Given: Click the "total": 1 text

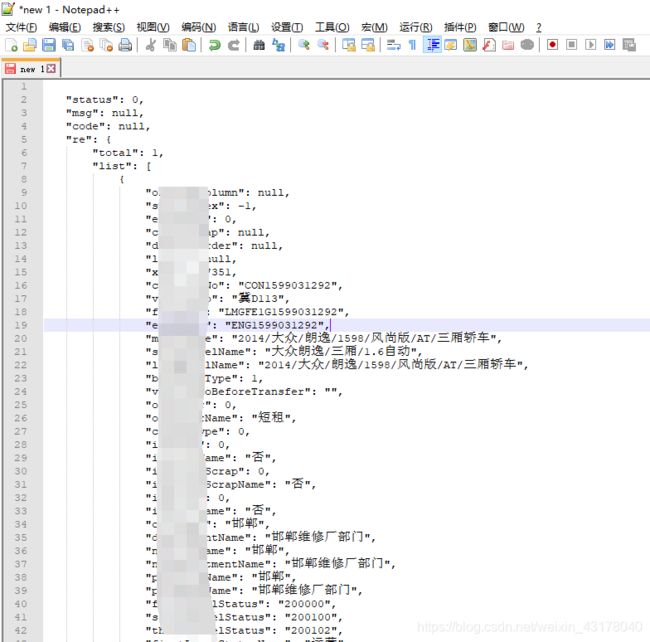Looking at the screenshot, I should tap(128, 153).
